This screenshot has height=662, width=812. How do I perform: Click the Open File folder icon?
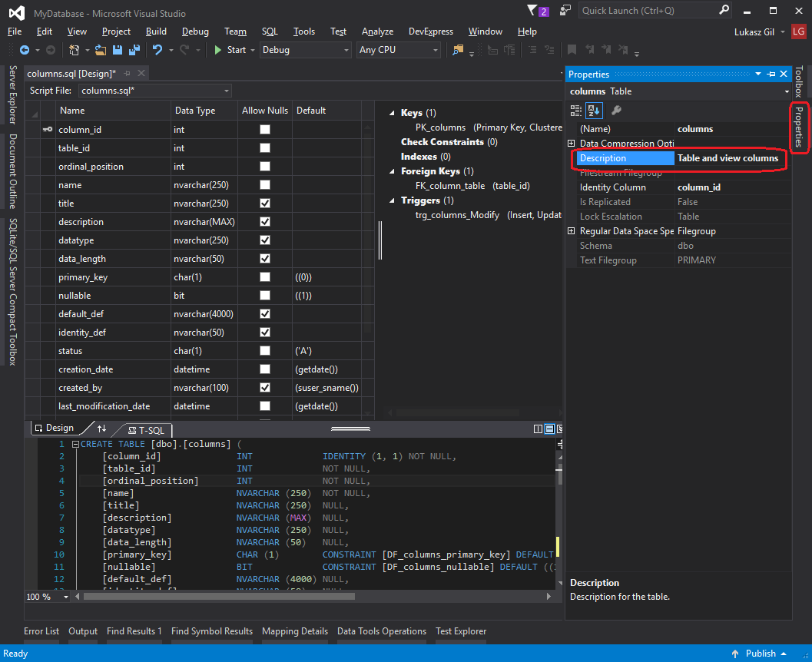[x=101, y=50]
